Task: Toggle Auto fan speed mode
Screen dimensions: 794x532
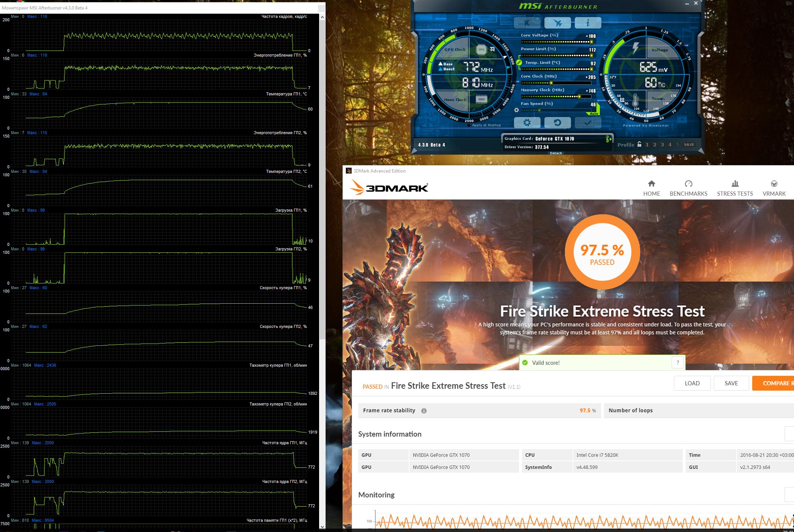Action: pyautogui.click(x=594, y=113)
